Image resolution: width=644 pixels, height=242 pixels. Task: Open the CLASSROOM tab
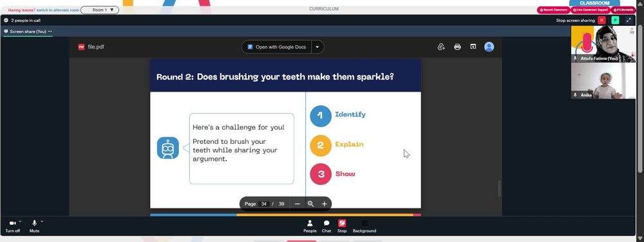[594, 3]
